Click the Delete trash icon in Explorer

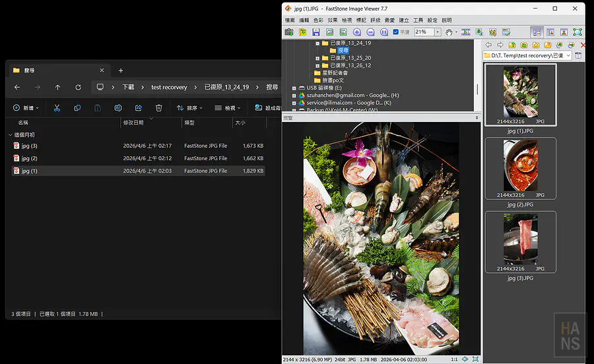click(158, 108)
